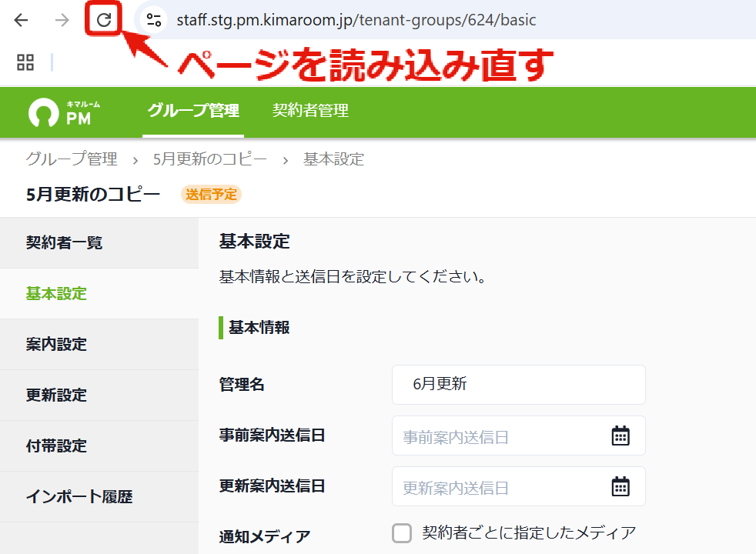Screen dimensions: 756x554
Task: Click the 送信予定 status badge
Action: pyautogui.click(x=211, y=195)
